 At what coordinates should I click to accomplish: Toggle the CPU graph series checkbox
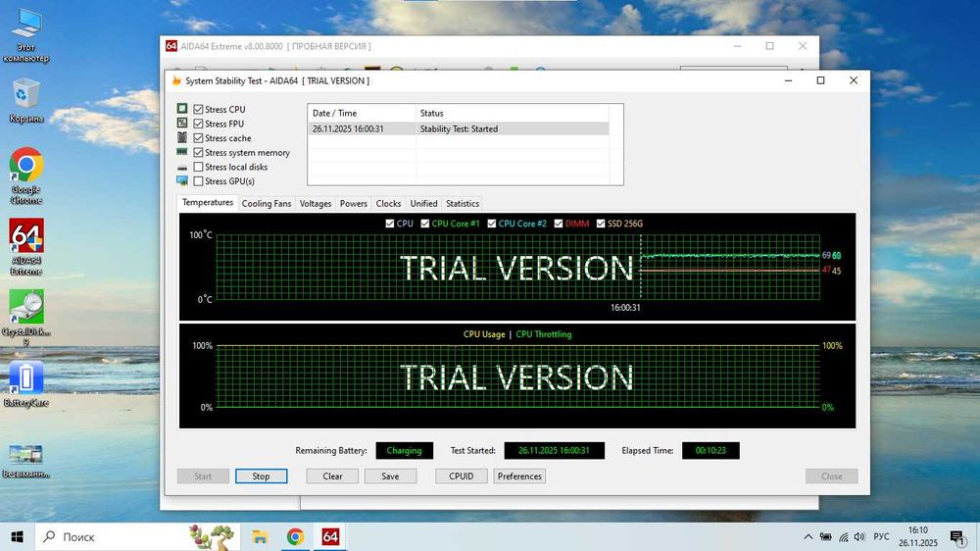coord(390,224)
